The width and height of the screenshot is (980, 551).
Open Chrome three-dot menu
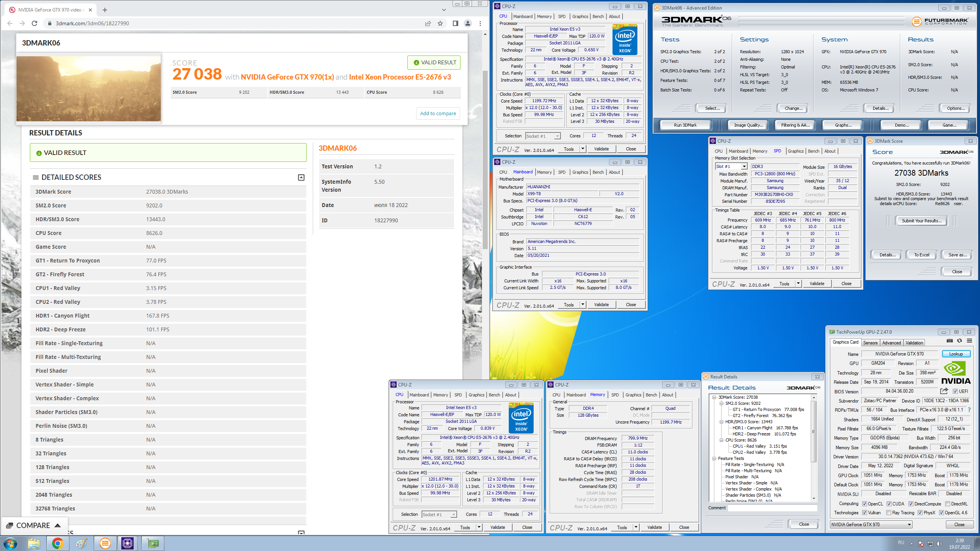480,23
